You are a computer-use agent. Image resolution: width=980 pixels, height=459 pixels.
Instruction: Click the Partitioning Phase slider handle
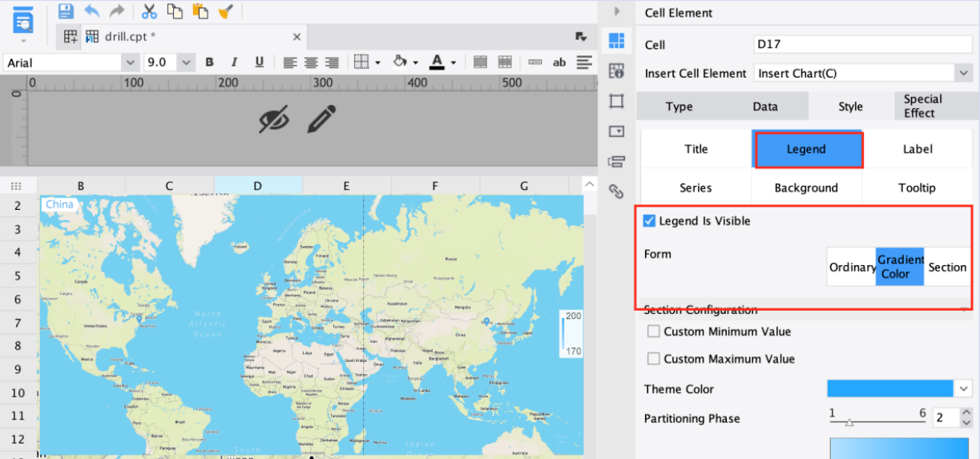(x=849, y=422)
